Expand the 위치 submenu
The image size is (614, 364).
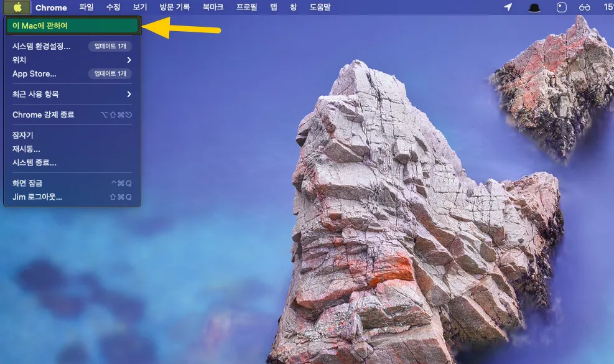coord(72,60)
